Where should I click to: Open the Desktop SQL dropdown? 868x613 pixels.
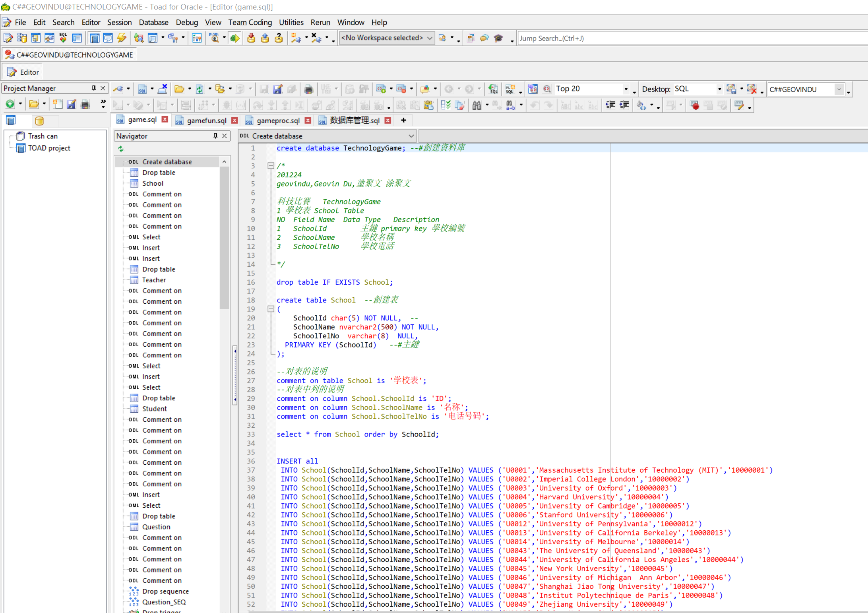coord(719,89)
